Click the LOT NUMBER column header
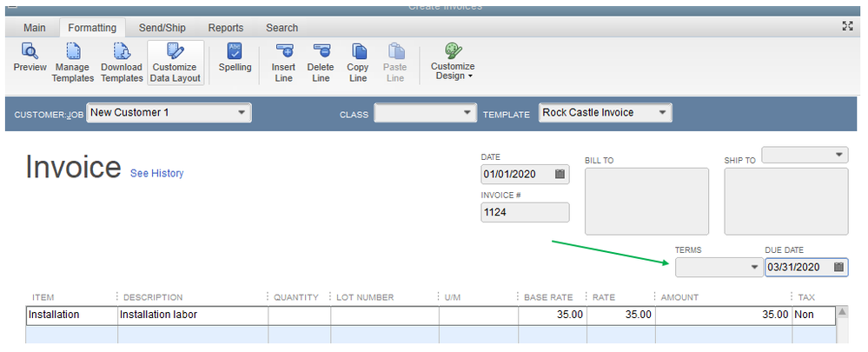Image resolution: width=868 pixels, height=352 pixels. (x=365, y=297)
